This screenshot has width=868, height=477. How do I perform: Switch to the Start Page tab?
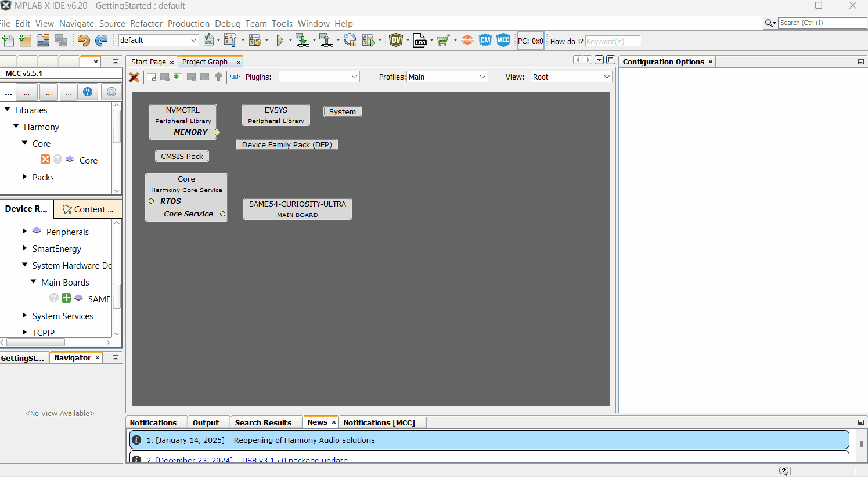click(x=149, y=62)
